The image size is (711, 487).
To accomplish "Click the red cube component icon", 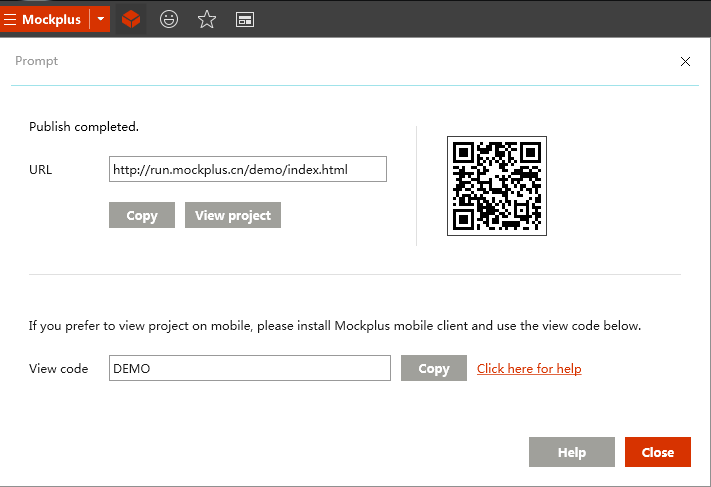I will click(x=131, y=19).
